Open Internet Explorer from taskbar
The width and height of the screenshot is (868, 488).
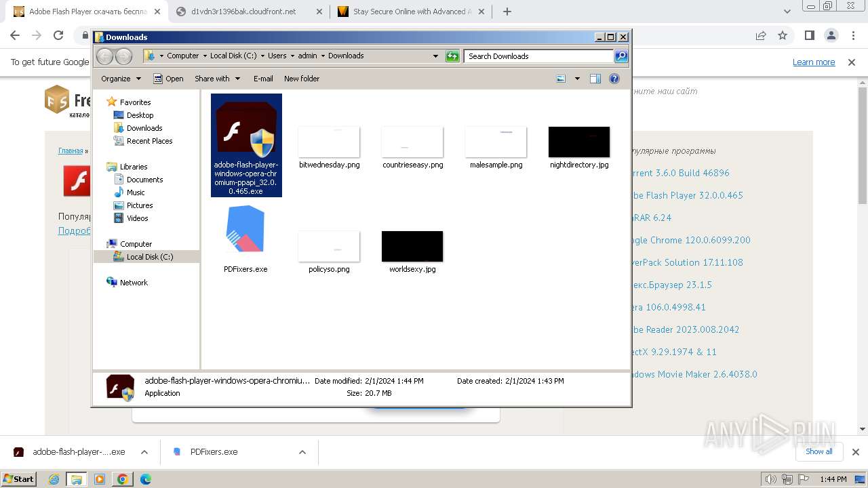(x=54, y=479)
